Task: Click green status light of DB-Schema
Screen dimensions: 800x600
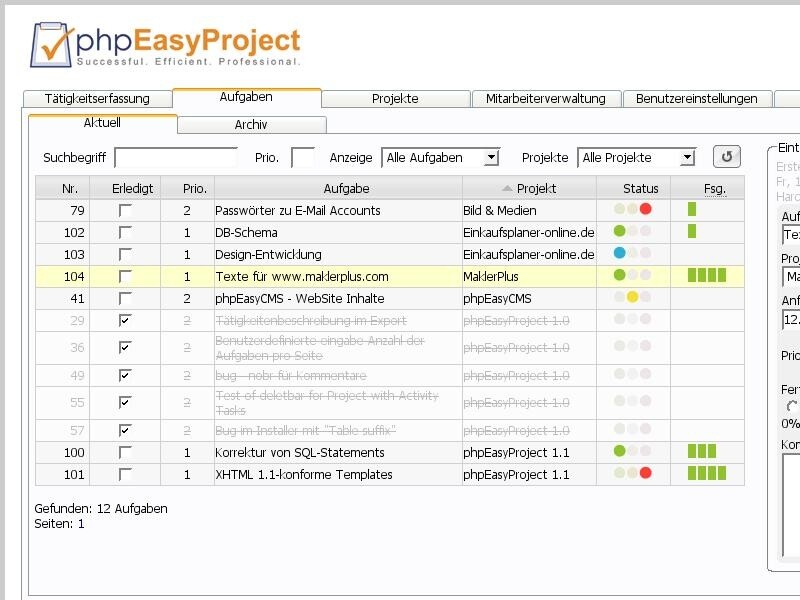Action: 619,231
